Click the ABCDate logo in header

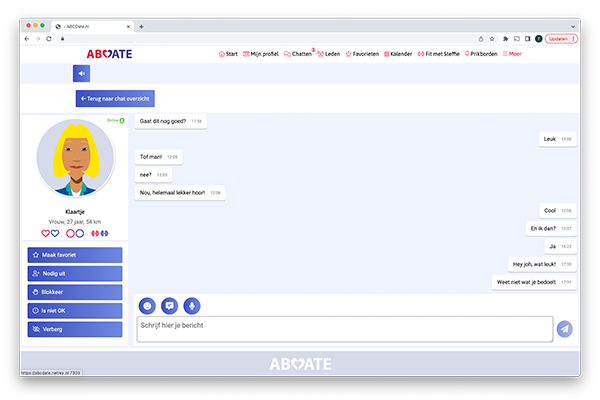[109, 54]
